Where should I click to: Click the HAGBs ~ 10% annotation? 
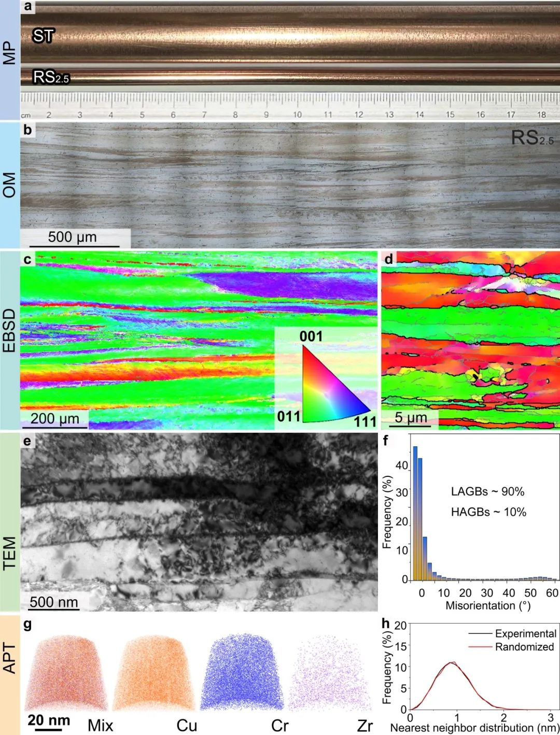pyautogui.click(x=488, y=512)
